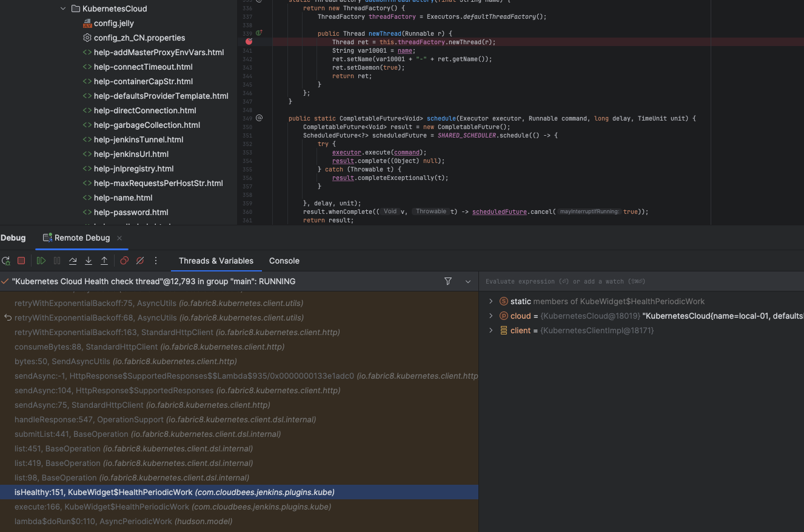Stop the Remote Debug session
This screenshot has height=532, width=804.
[21, 261]
